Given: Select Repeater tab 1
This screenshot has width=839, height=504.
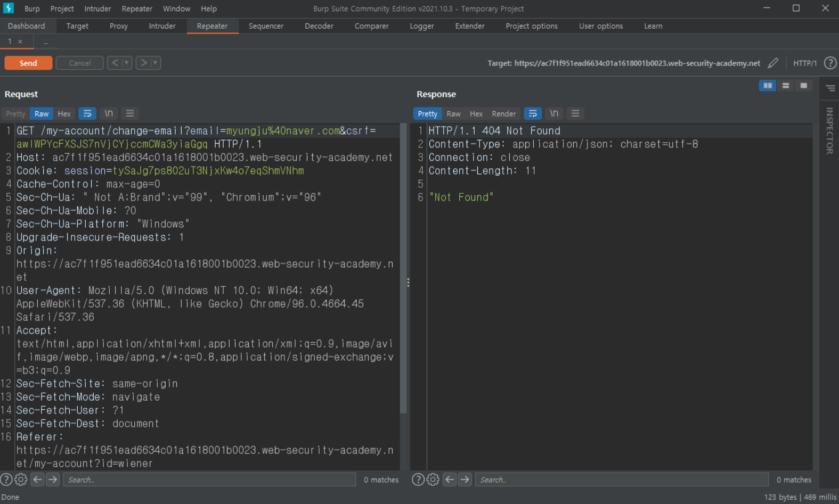Looking at the screenshot, I should pyautogui.click(x=10, y=42).
